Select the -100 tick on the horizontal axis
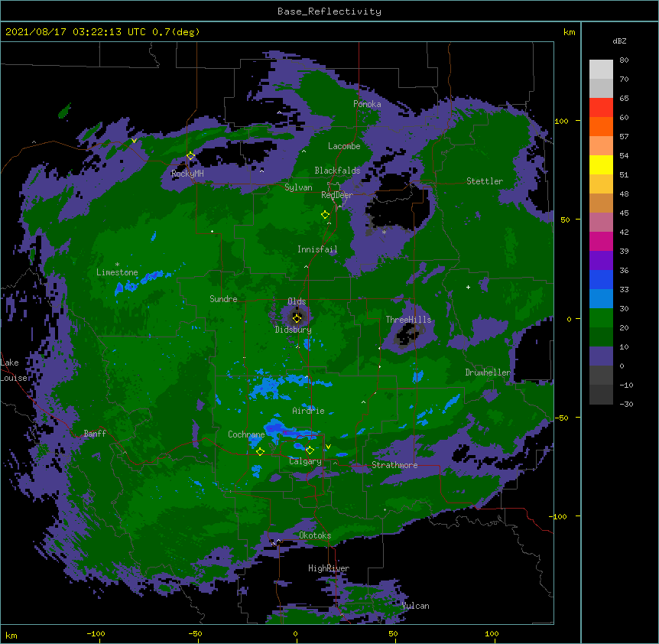Viewport: 659px width, 644px height. click(x=96, y=633)
